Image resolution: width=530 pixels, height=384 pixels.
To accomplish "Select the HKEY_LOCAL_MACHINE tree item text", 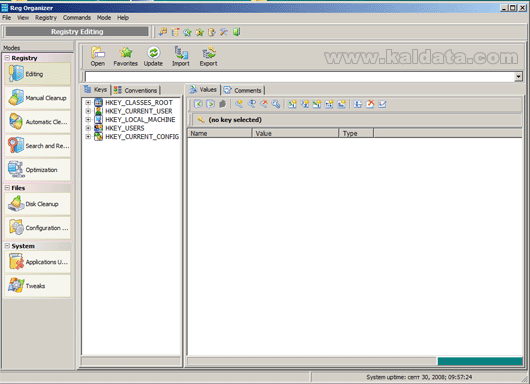I will click(140, 119).
